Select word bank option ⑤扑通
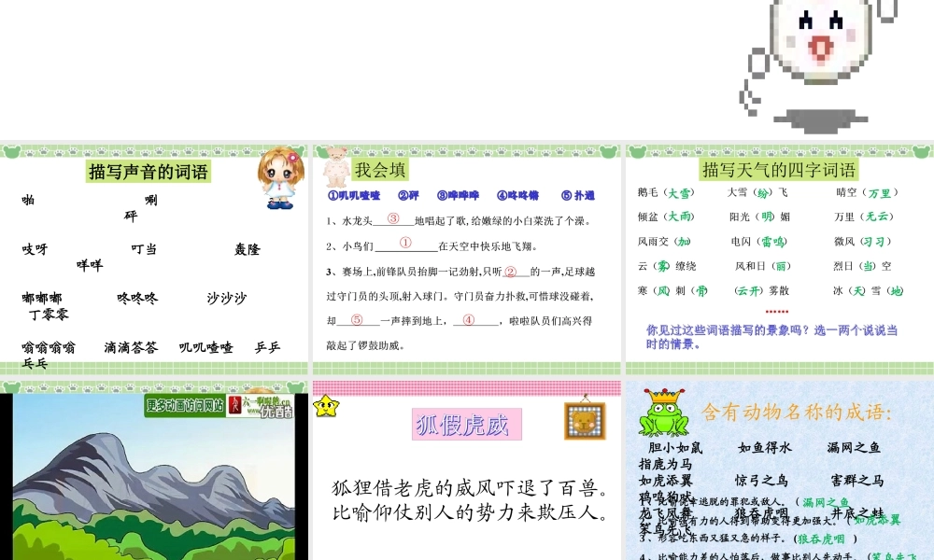Screen dimensions: 934x560 (577, 196)
